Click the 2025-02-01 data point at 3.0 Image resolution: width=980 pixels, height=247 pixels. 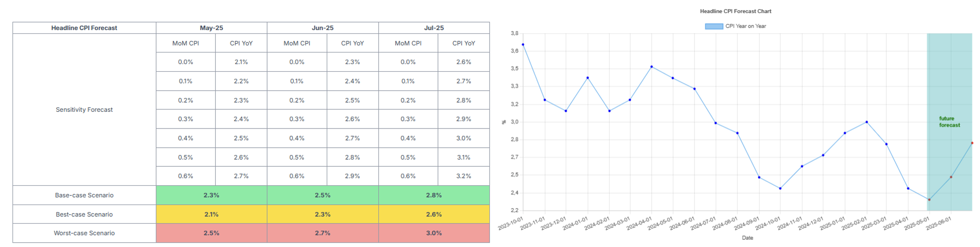867,122
